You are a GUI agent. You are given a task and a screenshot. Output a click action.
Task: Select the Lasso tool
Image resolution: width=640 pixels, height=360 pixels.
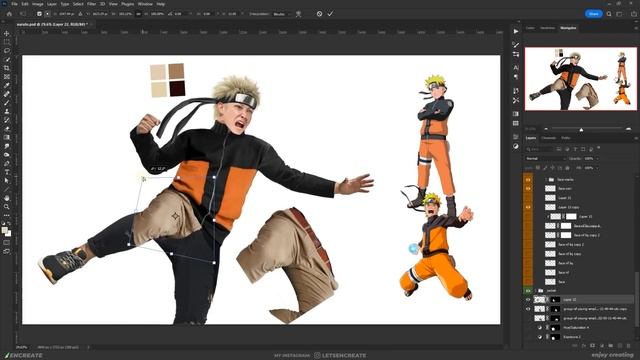point(7,51)
